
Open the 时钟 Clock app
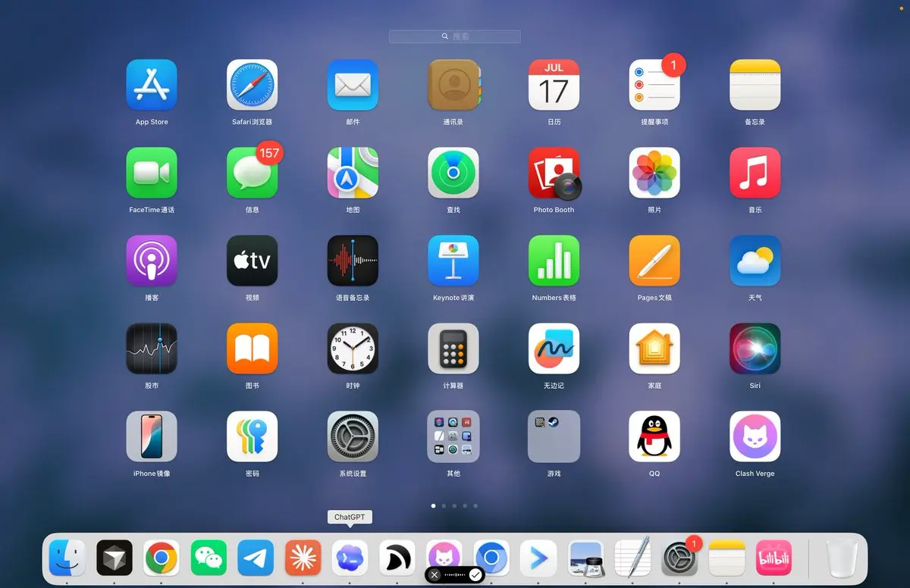(x=353, y=349)
